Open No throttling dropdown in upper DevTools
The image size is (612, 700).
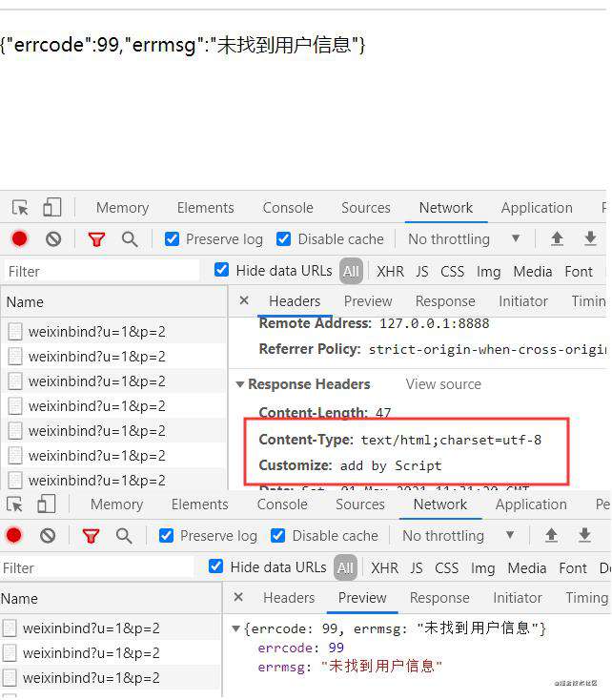pos(464,239)
